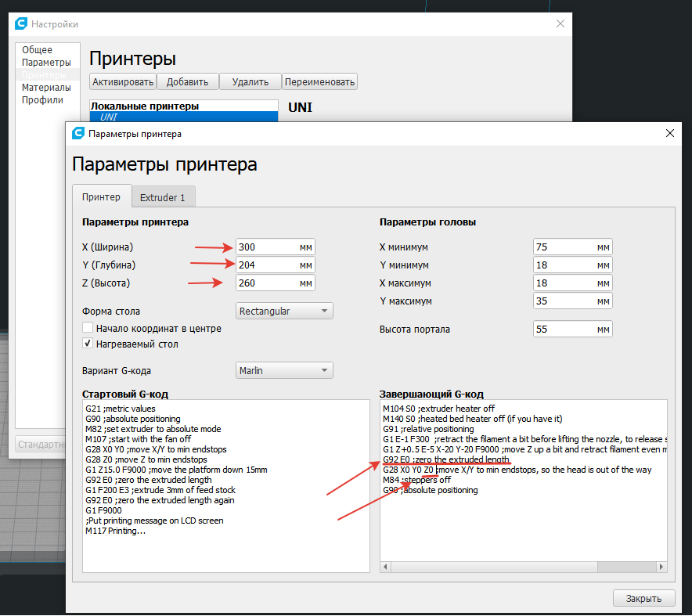Click line 'G1 F9000' in start G-code
This screenshot has width=692, height=616.
tap(103, 510)
